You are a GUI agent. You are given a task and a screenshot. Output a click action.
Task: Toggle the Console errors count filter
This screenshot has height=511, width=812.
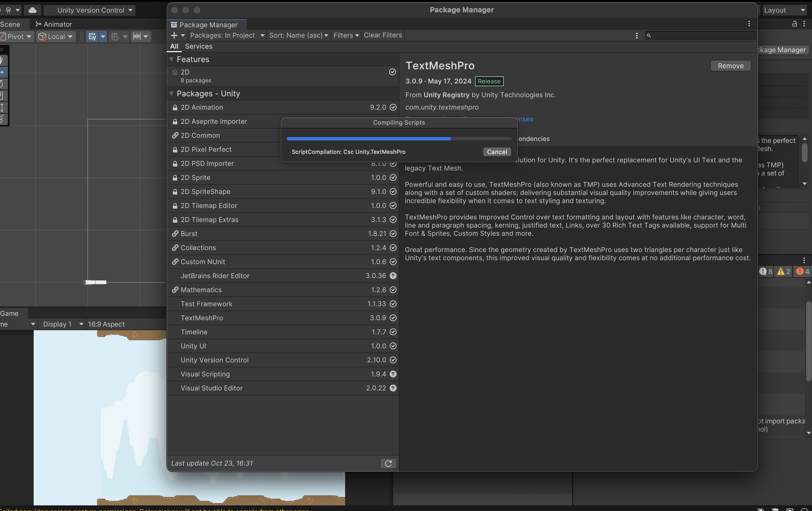(802, 271)
